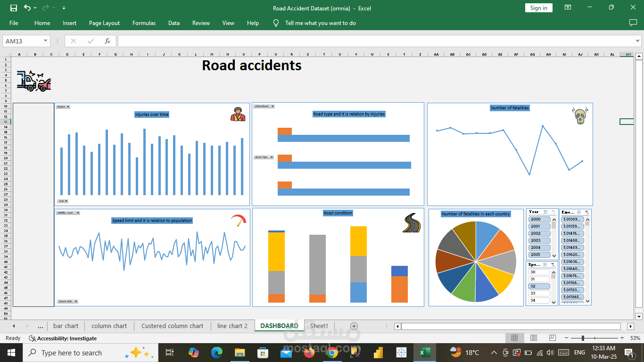Clear filter on the Spe... slicer

click(x=553, y=265)
